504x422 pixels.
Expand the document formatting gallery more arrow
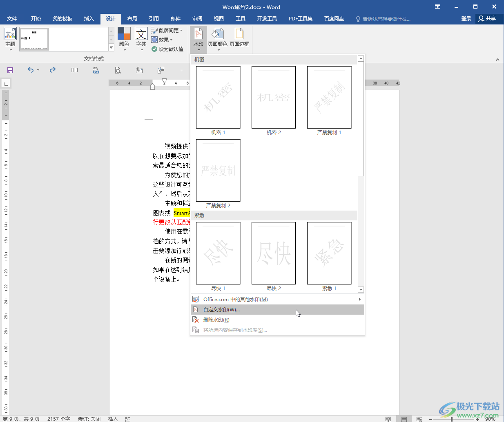coord(111,48)
